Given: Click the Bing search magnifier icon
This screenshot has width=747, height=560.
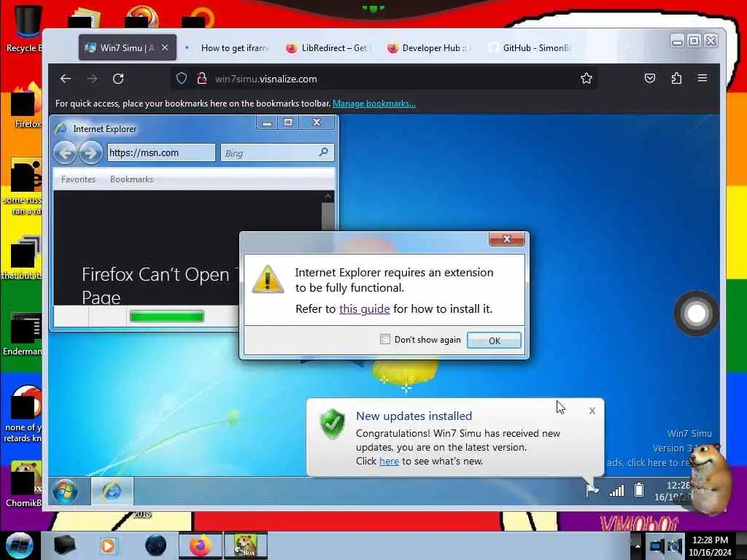Looking at the screenshot, I should pyautogui.click(x=323, y=152).
